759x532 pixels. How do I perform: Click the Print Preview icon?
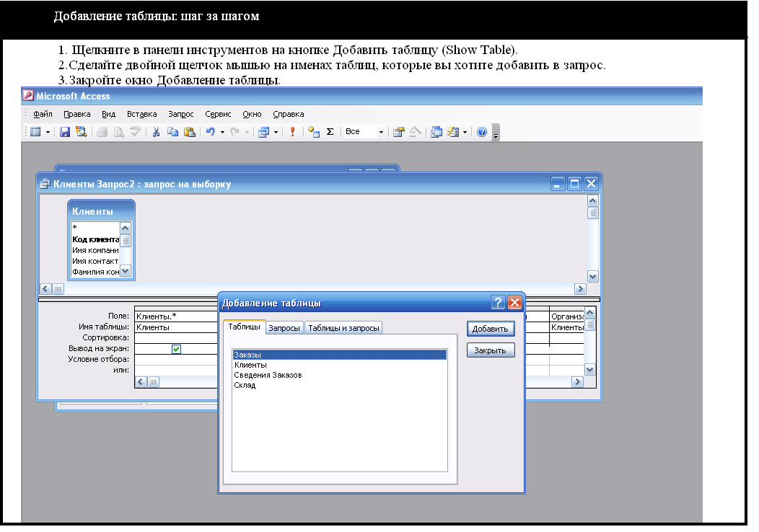(118, 131)
